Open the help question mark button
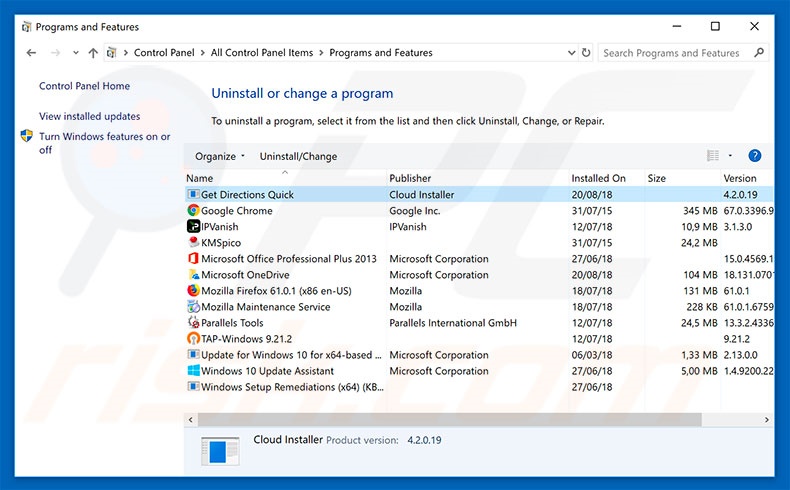This screenshot has width=790, height=490. click(754, 156)
